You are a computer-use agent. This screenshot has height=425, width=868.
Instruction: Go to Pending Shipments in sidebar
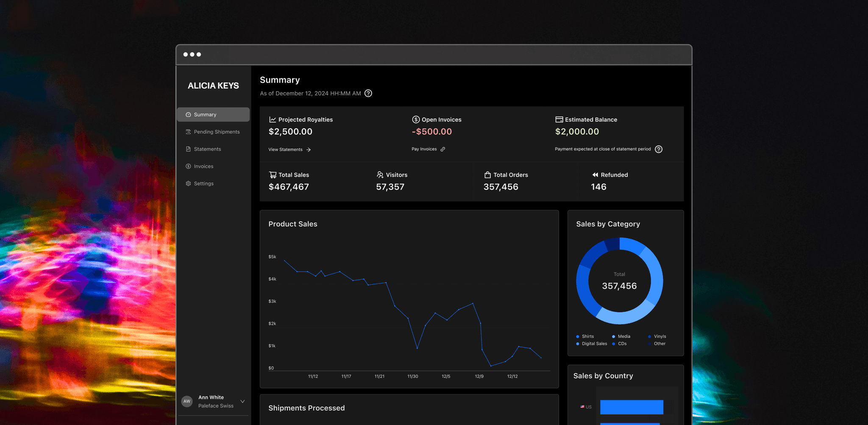point(213,132)
